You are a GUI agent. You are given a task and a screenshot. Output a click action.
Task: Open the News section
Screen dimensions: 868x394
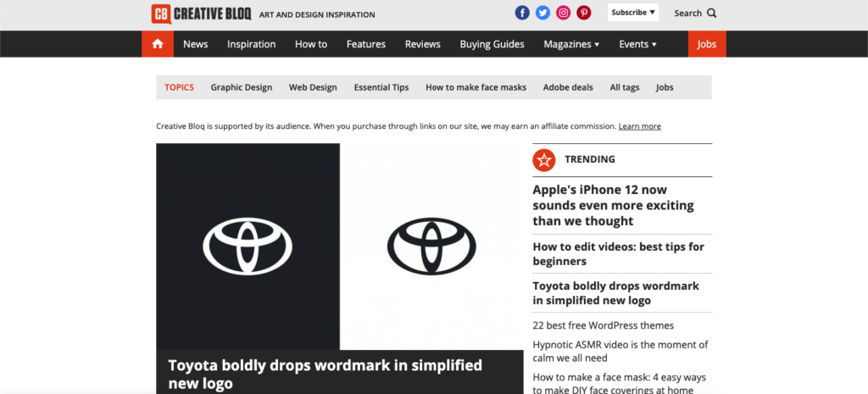pos(196,44)
